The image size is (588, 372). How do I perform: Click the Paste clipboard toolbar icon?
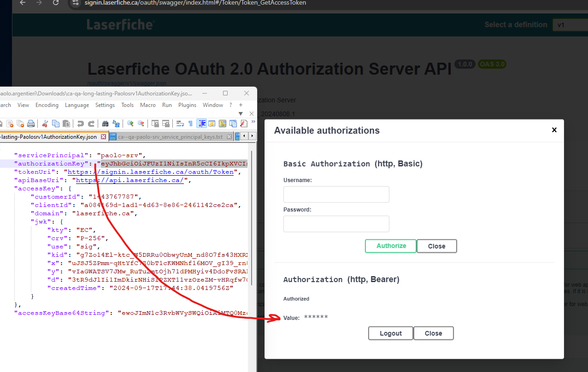pos(66,124)
